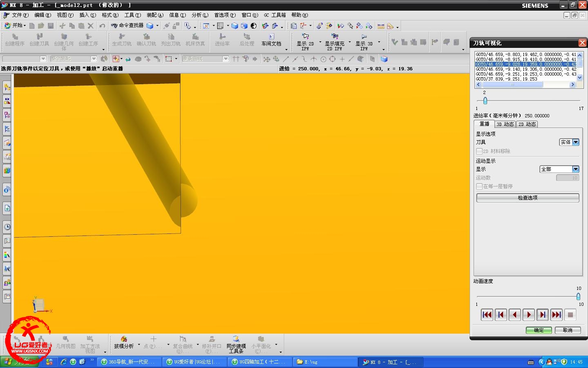Click the layer settings icon in top toolbar

point(294,26)
